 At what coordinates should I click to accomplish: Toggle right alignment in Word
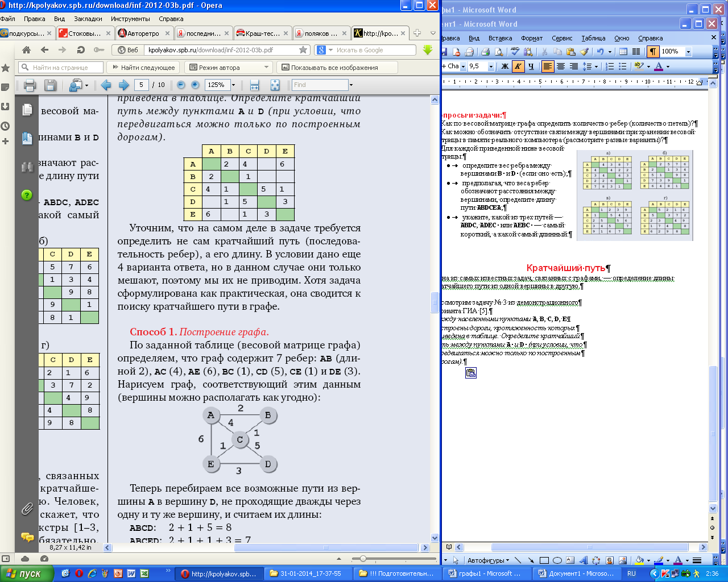click(x=574, y=66)
